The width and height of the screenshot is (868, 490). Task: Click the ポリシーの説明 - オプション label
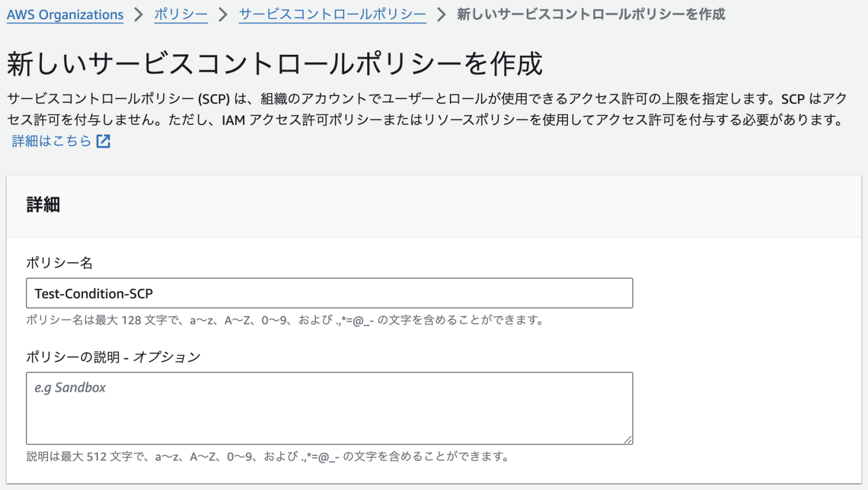(x=113, y=357)
